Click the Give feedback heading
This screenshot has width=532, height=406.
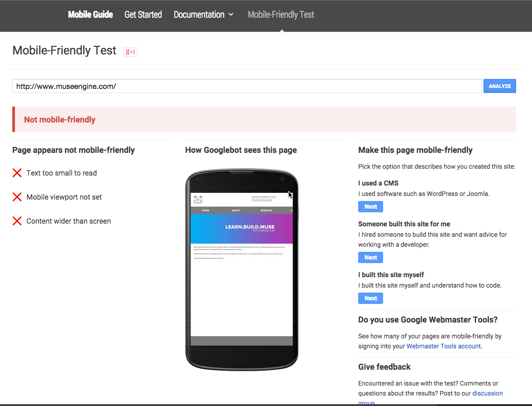(384, 367)
